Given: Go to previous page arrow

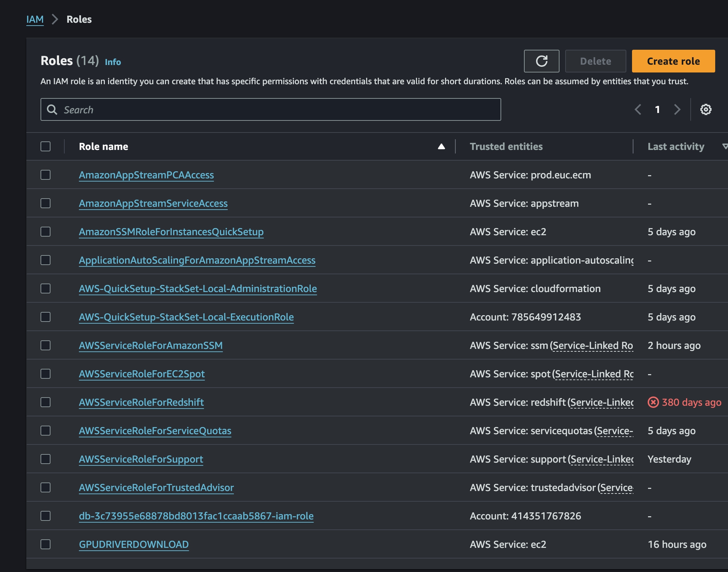Looking at the screenshot, I should (638, 109).
